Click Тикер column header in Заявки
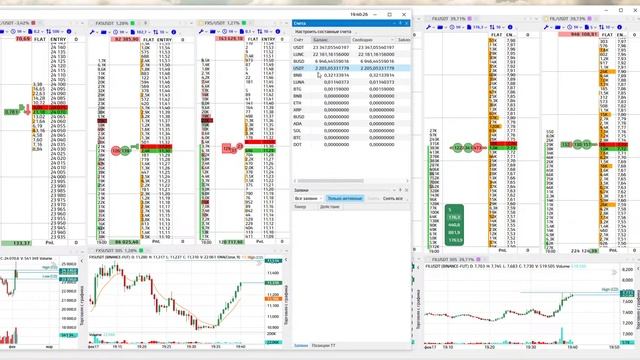Screen dimensions: 640x360 click(x=300, y=207)
